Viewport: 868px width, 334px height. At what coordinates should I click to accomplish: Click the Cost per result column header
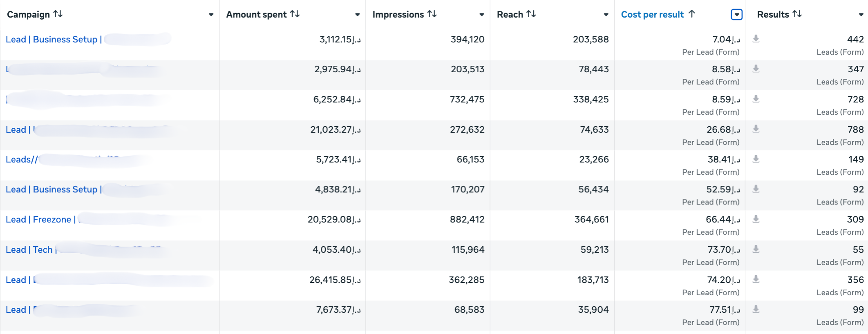coord(652,15)
